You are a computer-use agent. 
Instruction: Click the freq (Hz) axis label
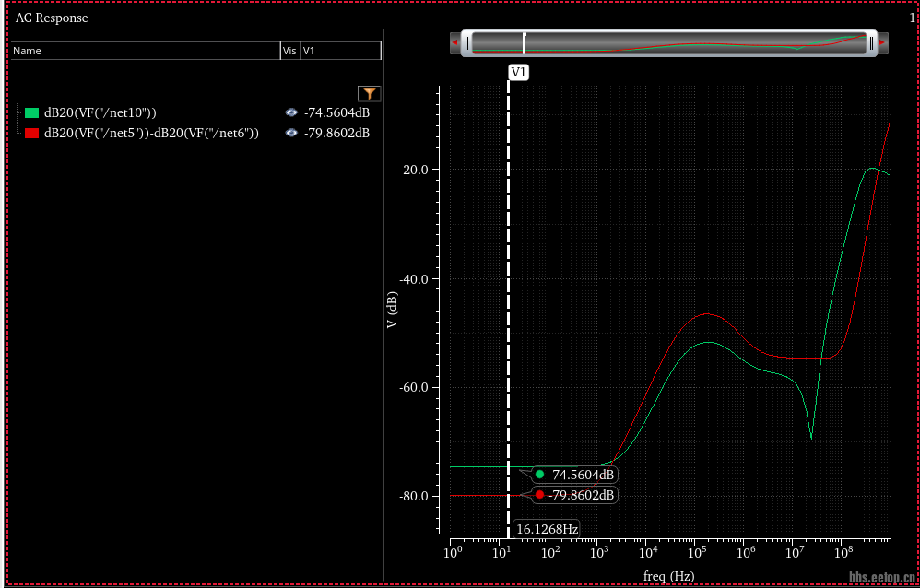tap(669, 577)
